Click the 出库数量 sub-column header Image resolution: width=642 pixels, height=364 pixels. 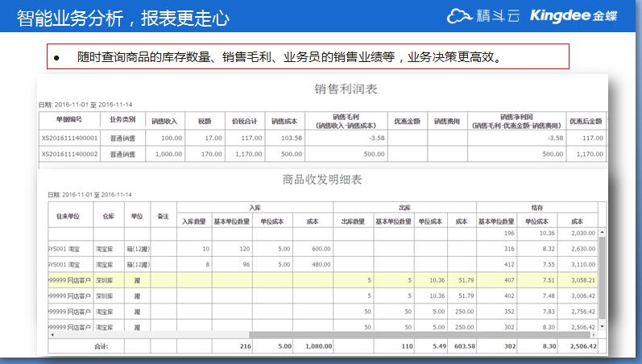(x=354, y=221)
